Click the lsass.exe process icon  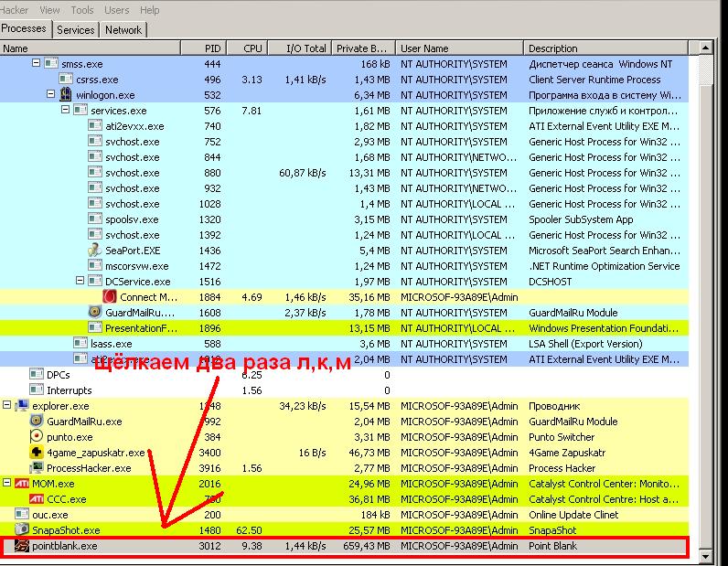[80, 343]
